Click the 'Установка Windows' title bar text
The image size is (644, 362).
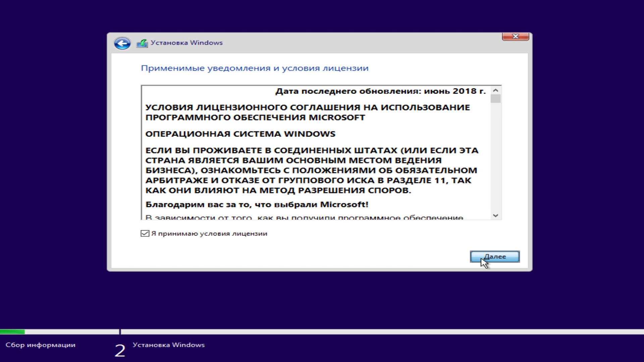pos(186,43)
